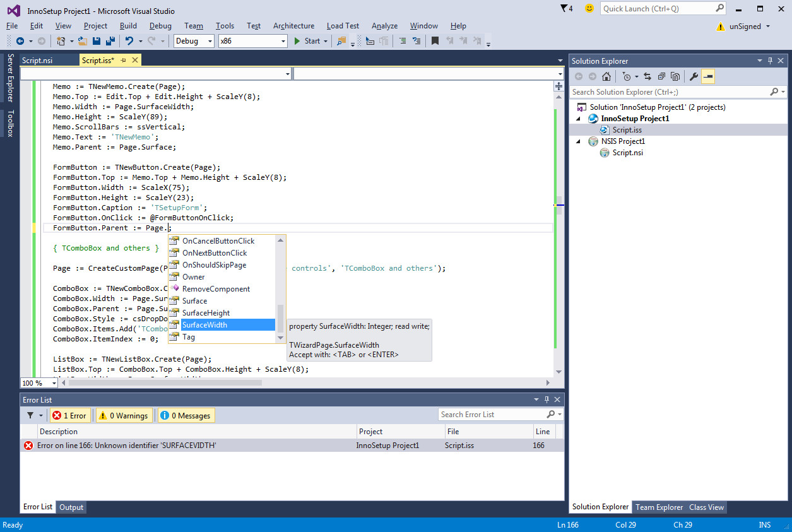The height and width of the screenshot is (532, 792).
Task: Click the Search Error List field
Action: [492, 415]
